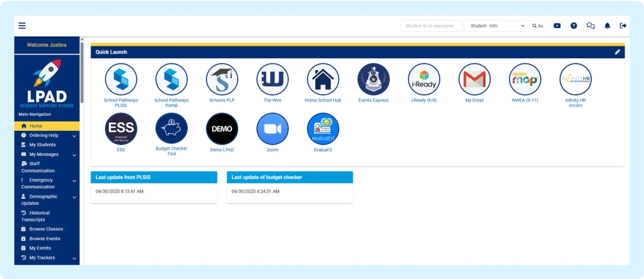
Task: Click the LPAD rocket logo
Action: [x=47, y=83]
